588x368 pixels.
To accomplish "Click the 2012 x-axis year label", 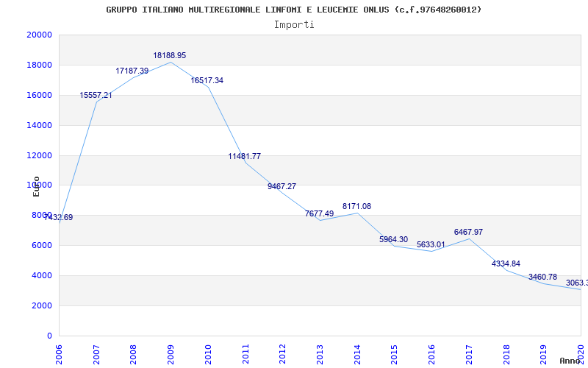I will tap(283, 354).
